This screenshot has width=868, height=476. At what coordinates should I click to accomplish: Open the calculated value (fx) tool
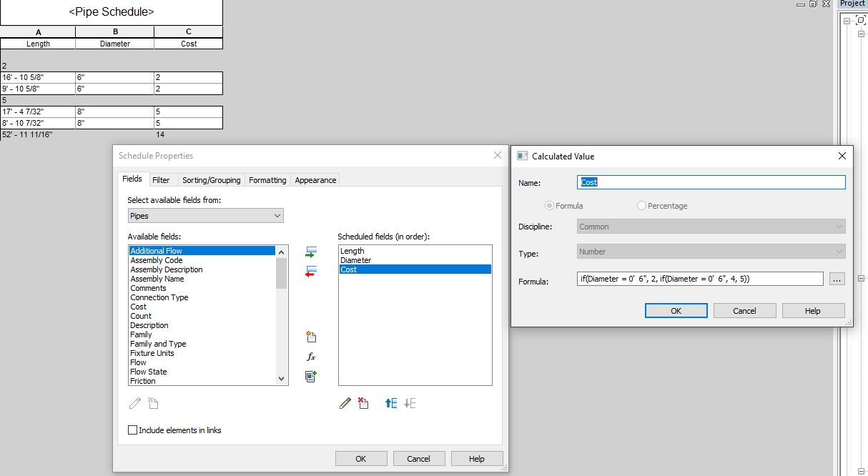pos(310,356)
